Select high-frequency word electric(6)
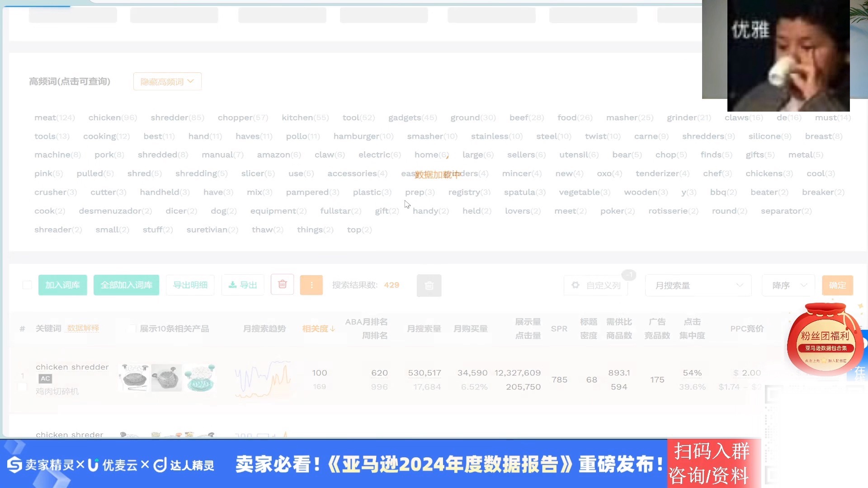Image resolution: width=868 pixels, height=488 pixels. [x=380, y=155]
